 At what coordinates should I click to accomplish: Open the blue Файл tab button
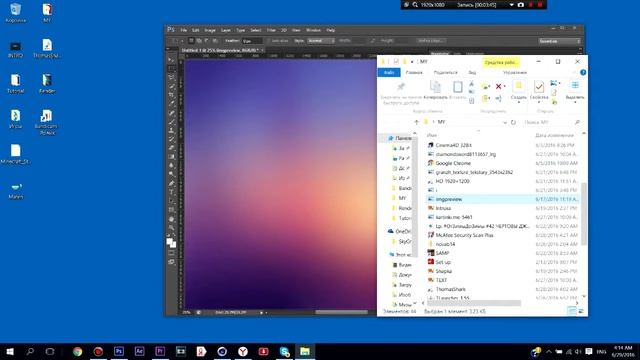(389, 73)
